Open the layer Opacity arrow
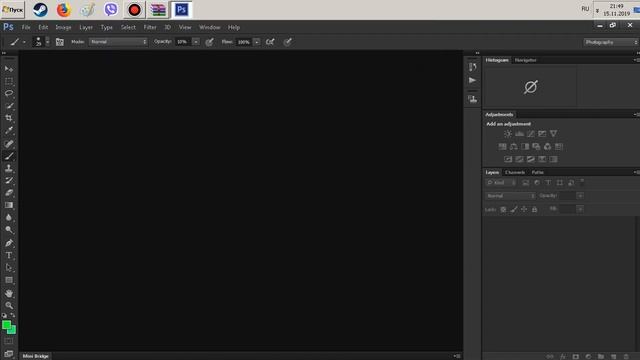The image size is (640, 360). pos(580,196)
